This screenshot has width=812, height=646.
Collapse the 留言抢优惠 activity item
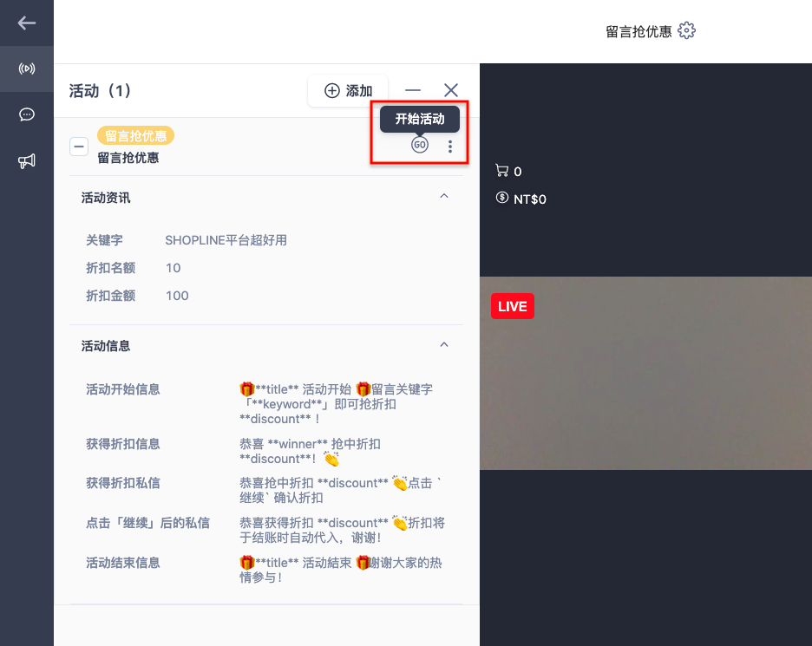[79, 147]
